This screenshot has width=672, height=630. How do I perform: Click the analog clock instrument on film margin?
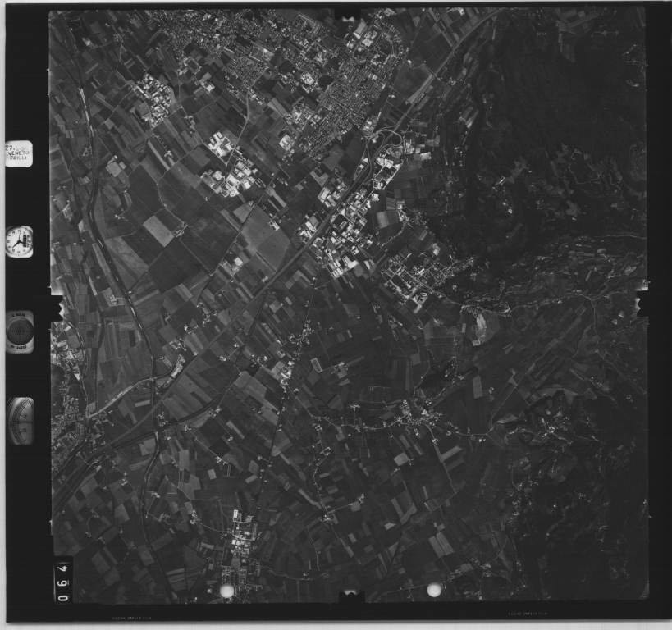click(19, 241)
